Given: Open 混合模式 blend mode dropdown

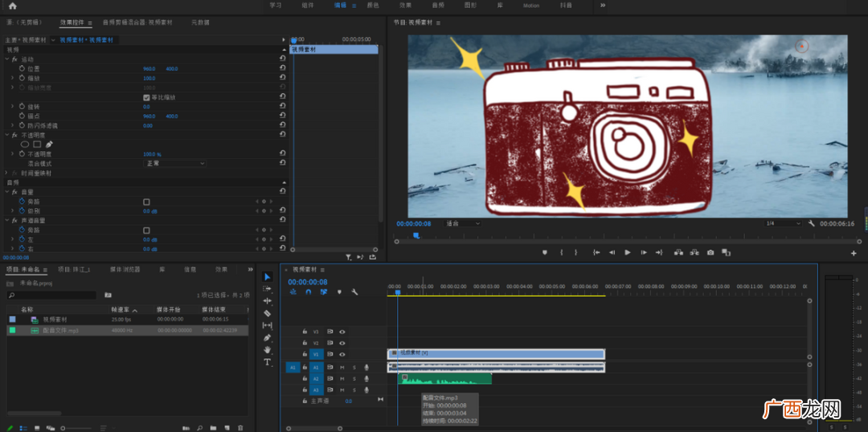Looking at the screenshot, I should [x=174, y=164].
